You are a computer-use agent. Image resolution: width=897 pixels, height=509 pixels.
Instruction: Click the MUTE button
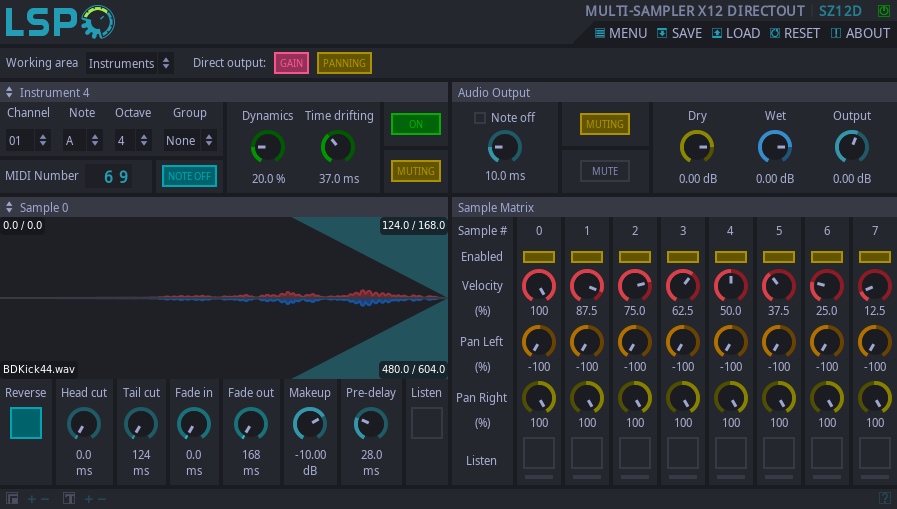(x=605, y=171)
